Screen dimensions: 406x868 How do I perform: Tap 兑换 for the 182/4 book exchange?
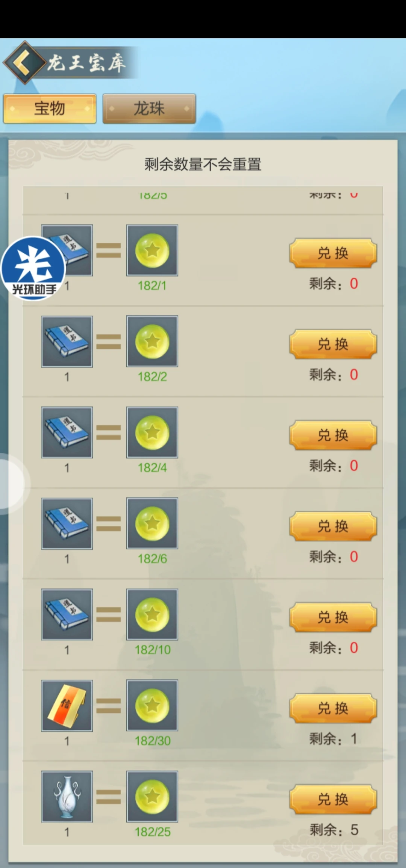tap(333, 435)
